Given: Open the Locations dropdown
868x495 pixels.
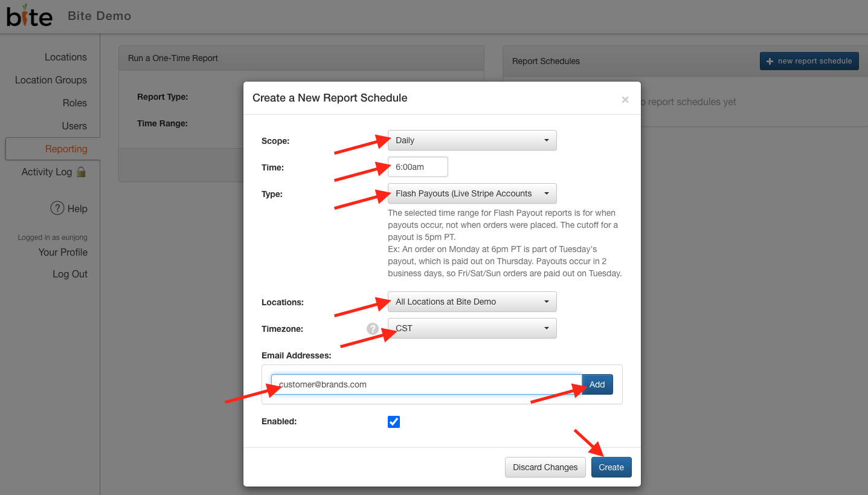Looking at the screenshot, I should coord(472,302).
